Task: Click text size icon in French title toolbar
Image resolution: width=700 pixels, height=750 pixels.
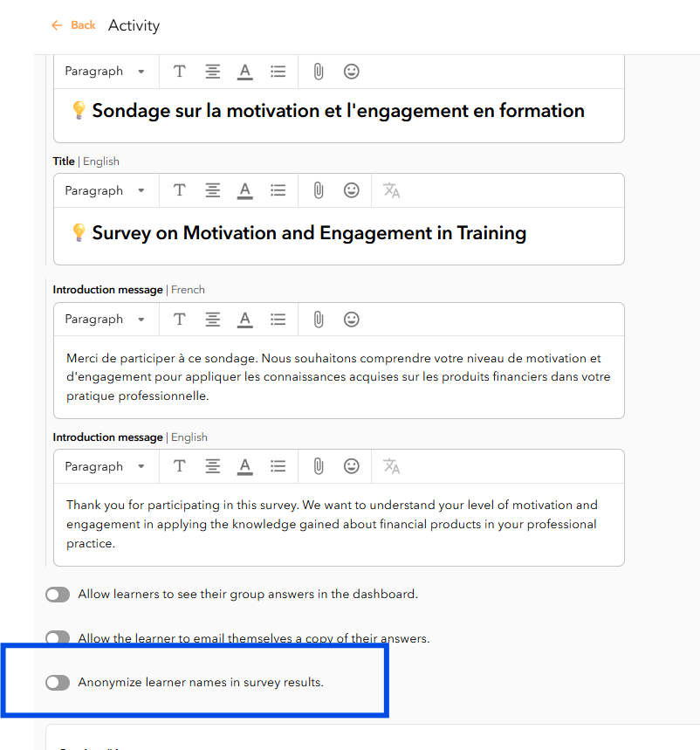Action: (179, 72)
